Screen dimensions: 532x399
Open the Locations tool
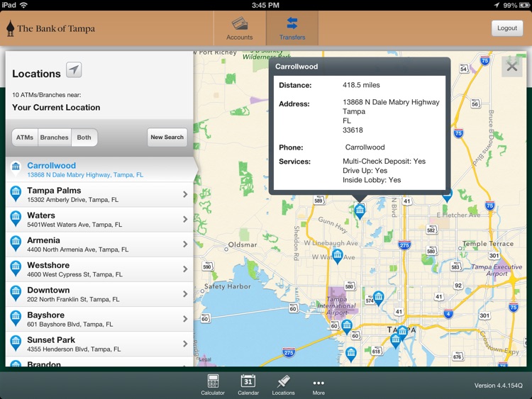click(283, 385)
